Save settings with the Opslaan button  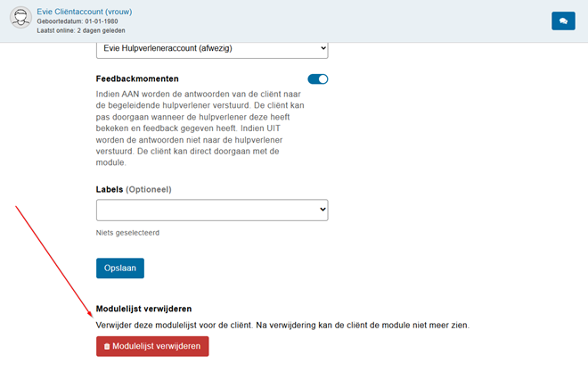pyautogui.click(x=120, y=268)
